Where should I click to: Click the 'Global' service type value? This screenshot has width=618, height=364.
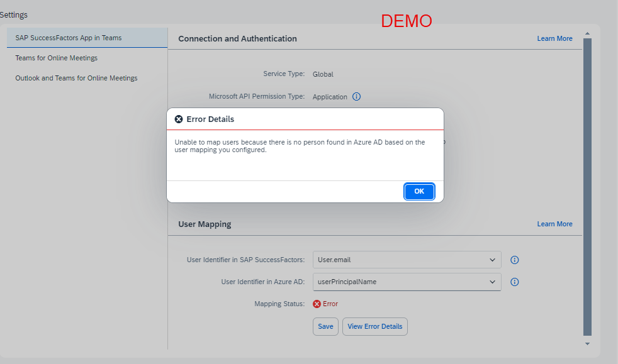click(323, 74)
